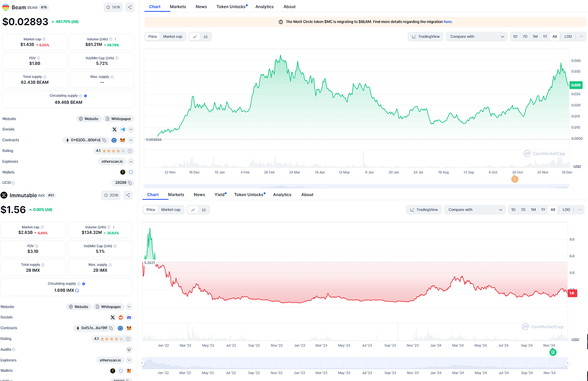Copy Beam UCID 28298
Screen dimensions: 588x381
130,183
